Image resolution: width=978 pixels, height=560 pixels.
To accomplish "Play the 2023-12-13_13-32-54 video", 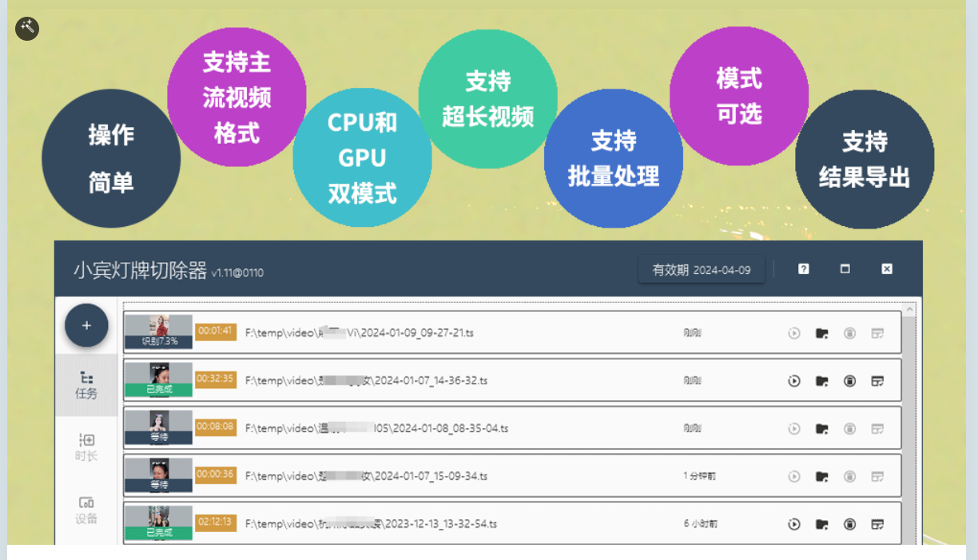I will [x=795, y=525].
